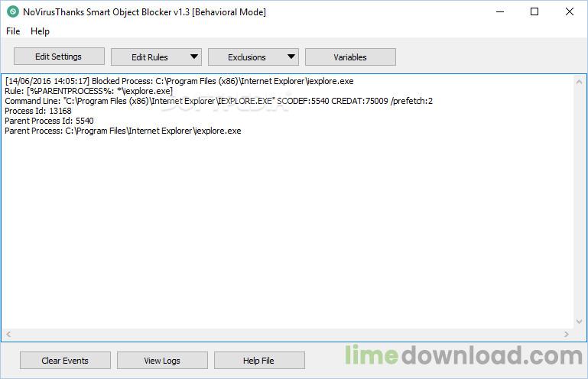Click the Edit Rules button
This screenshot has height=379, width=588.
150,57
